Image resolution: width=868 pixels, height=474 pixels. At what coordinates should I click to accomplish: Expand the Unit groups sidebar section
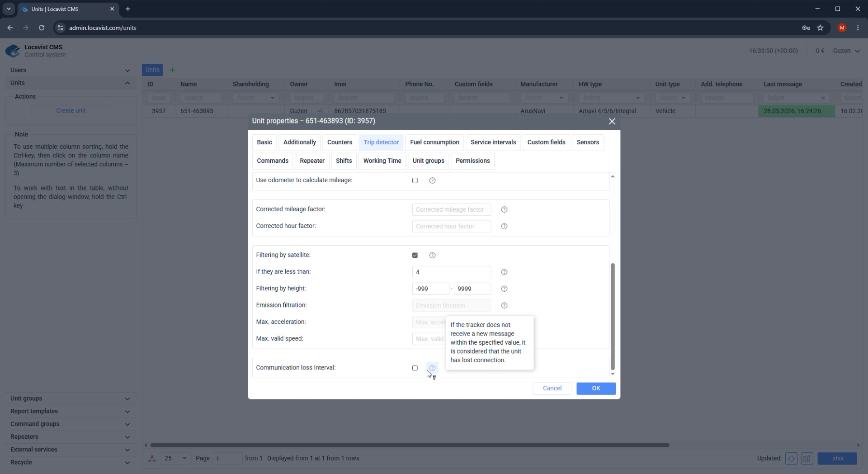point(71,398)
